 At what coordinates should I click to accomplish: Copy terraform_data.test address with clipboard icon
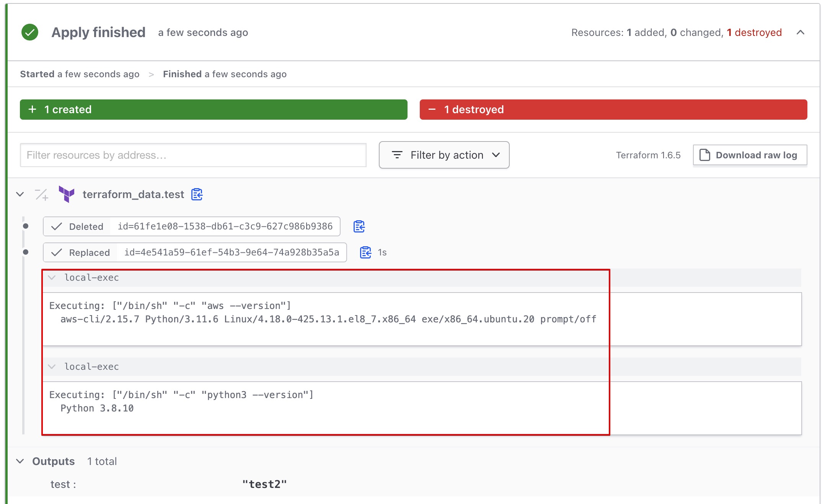(197, 194)
